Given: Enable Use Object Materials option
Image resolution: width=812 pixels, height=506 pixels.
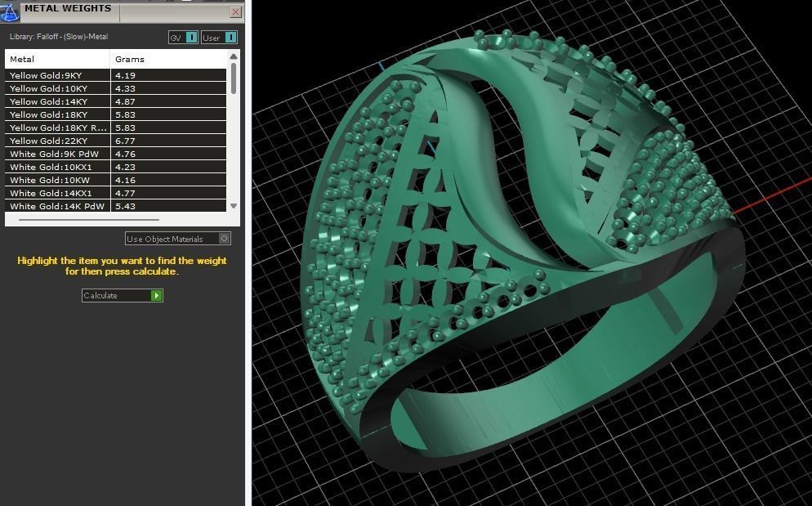Looking at the screenshot, I should (177, 239).
